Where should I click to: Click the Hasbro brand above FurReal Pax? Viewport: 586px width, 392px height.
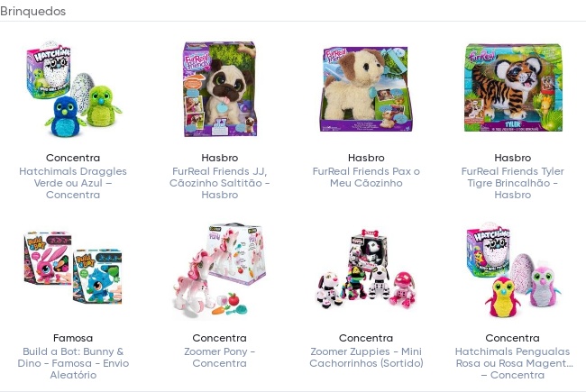[366, 158]
